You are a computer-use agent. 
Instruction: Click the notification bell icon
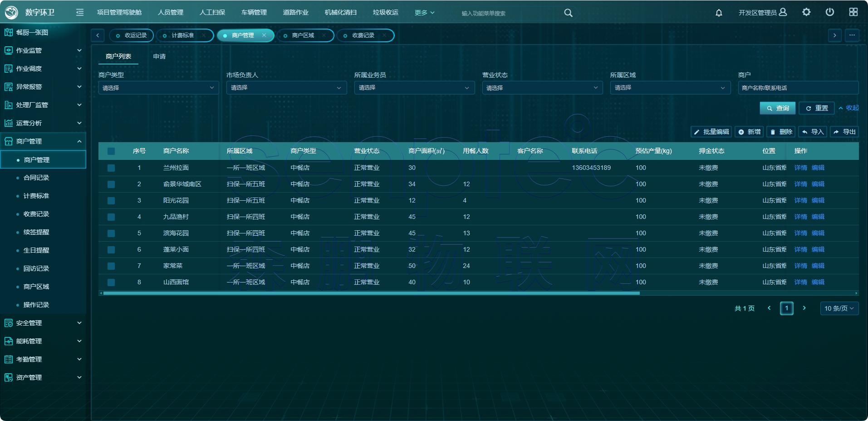719,13
